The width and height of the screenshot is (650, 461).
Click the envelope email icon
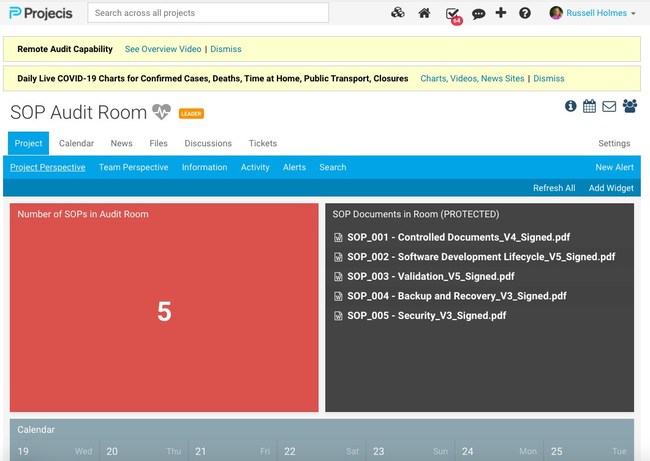[609, 107]
